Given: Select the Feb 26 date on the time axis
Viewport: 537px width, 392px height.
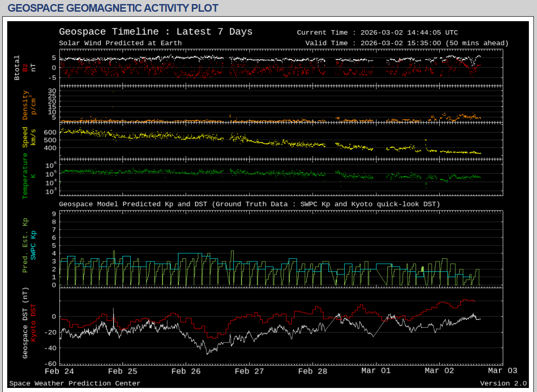Looking at the screenshot, I should [x=186, y=371].
